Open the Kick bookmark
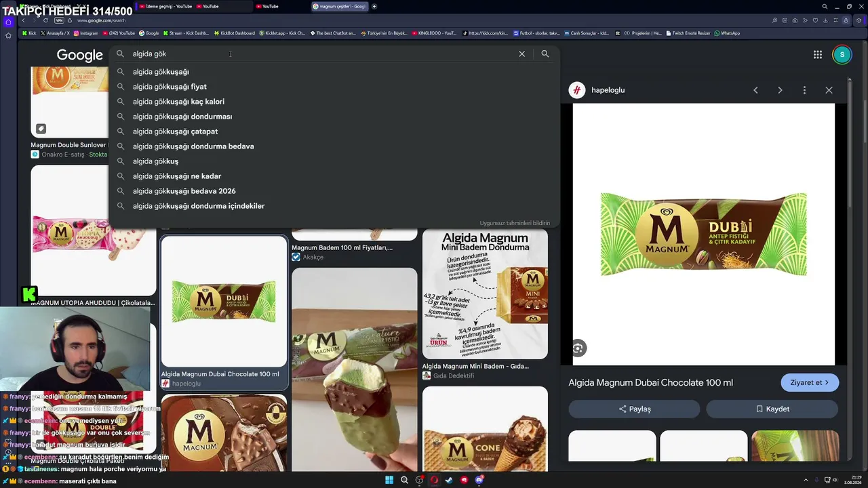 (29, 33)
